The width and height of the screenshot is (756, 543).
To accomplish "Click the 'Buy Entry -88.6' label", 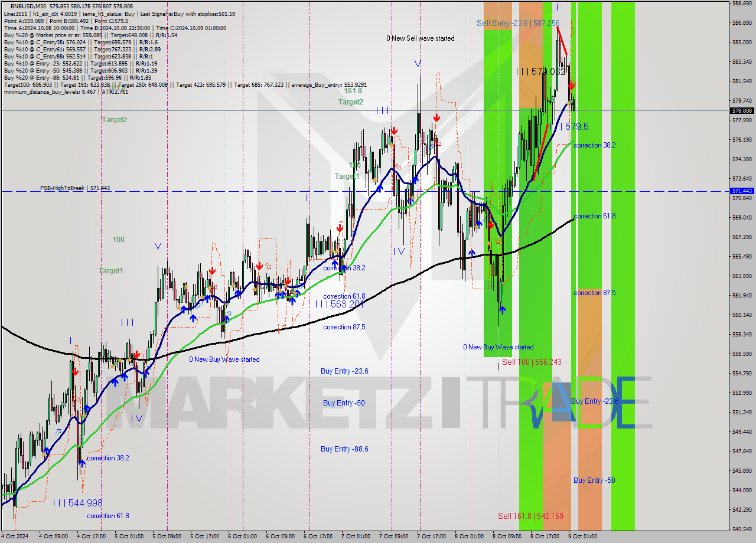I will pos(344,449).
